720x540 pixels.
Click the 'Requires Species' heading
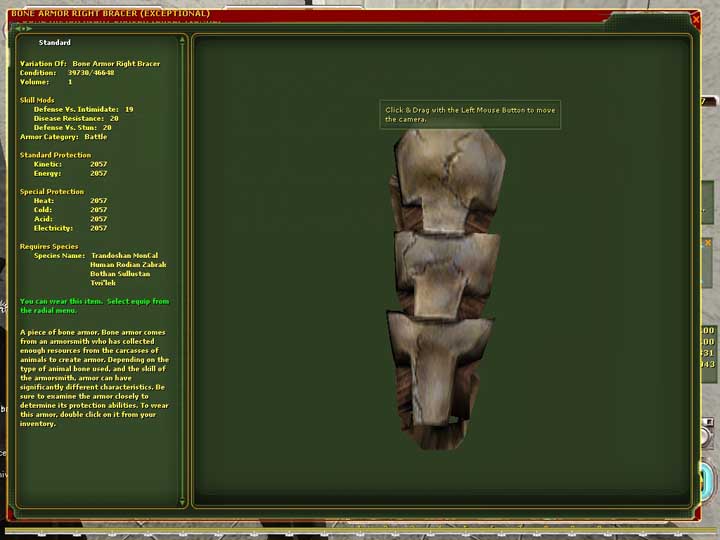point(49,247)
